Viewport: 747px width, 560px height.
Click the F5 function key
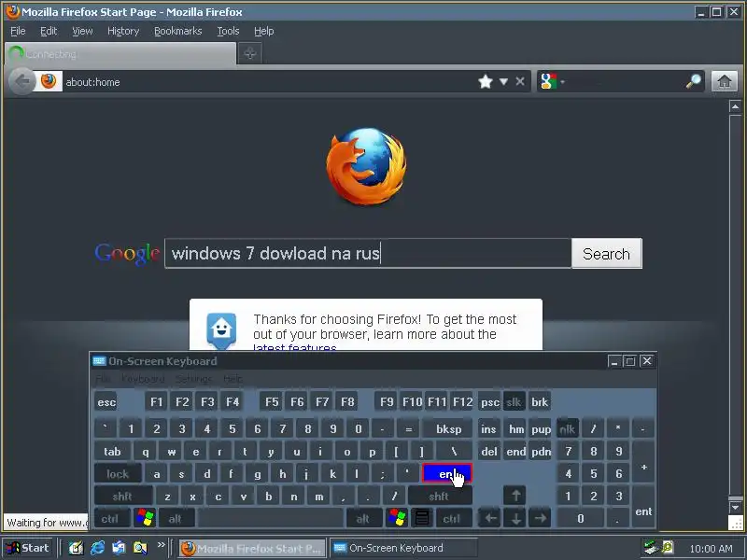coord(272,402)
